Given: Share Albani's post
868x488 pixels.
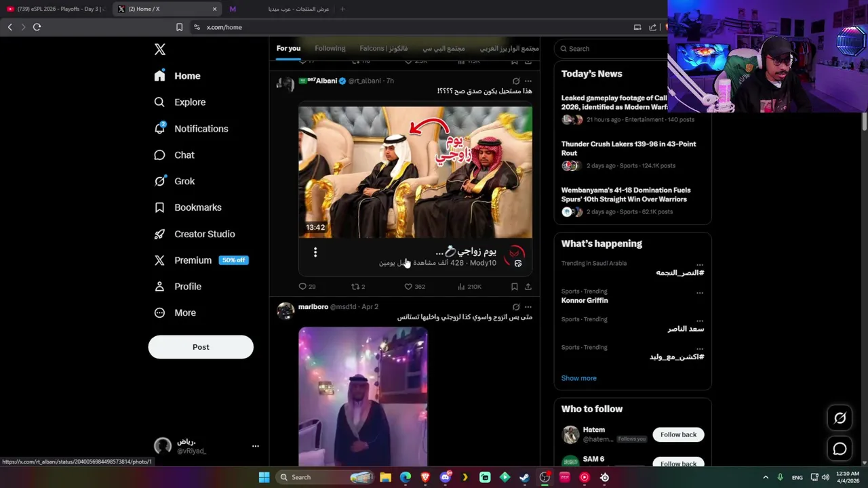Looking at the screenshot, I should (x=528, y=287).
